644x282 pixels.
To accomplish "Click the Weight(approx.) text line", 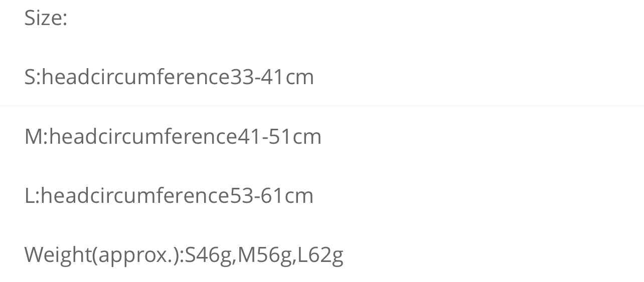I will pyautogui.click(x=184, y=254).
